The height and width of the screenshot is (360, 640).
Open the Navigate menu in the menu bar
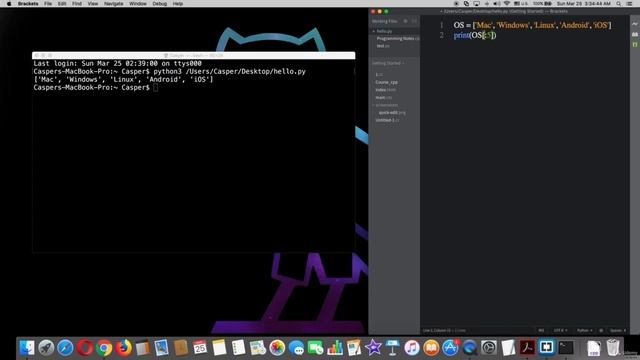(x=113, y=4)
